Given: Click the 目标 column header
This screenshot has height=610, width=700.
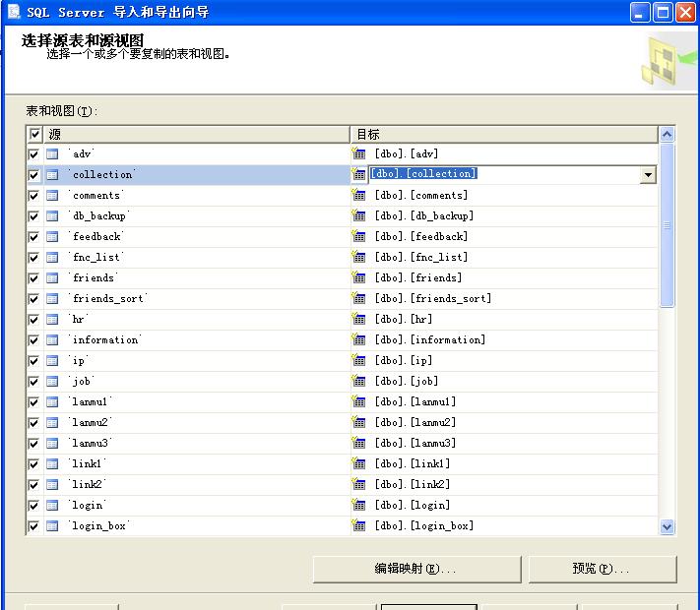Looking at the screenshot, I should pos(502,135).
